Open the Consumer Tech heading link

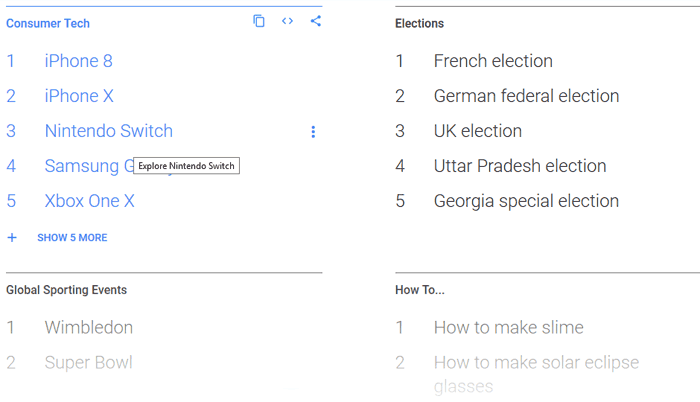(48, 23)
